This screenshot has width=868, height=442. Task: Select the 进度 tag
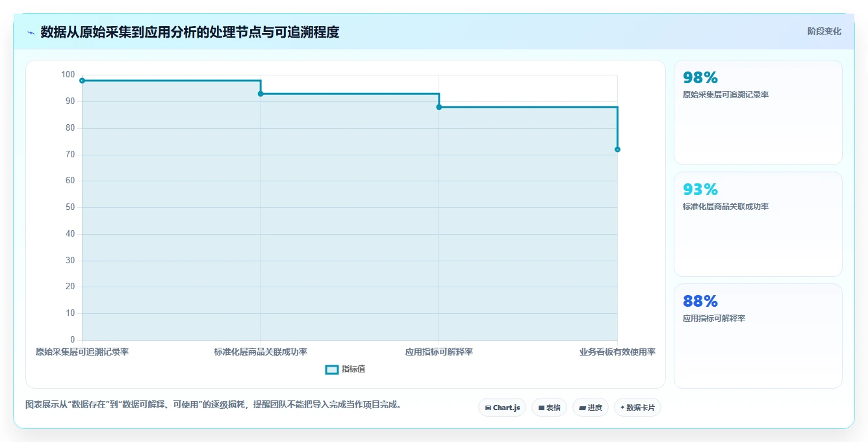pyautogui.click(x=590, y=408)
